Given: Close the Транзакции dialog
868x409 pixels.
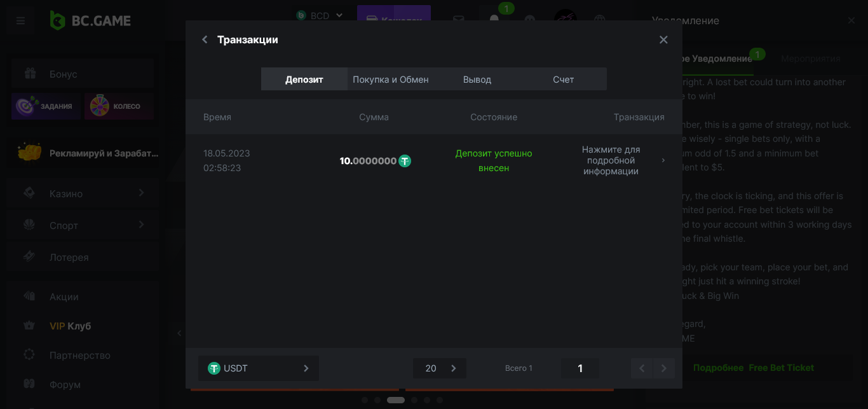Looking at the screenshot, I should click(x=663, y=39).
